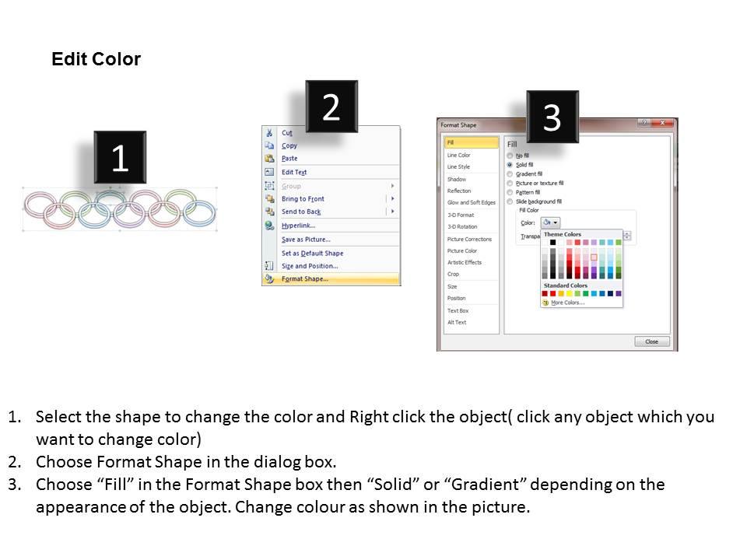Click the Copy icon in context menu

(269, 145)
